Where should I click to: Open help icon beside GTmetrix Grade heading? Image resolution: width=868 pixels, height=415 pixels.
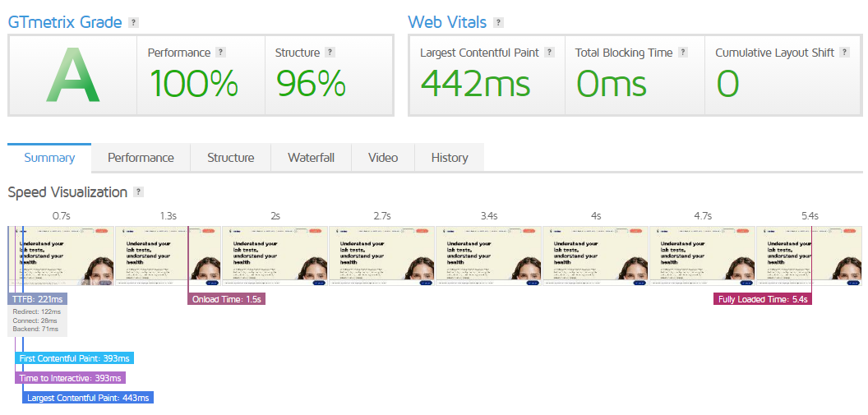pos(133,23)
